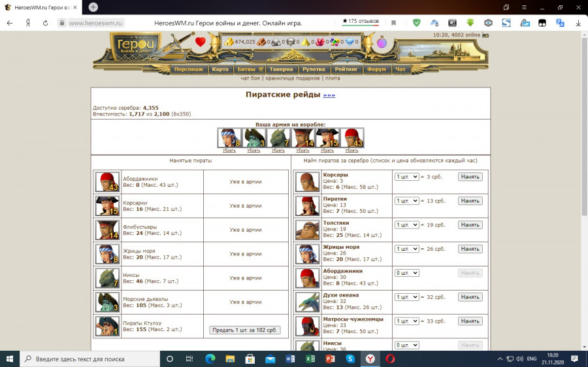Image resolution: width=588 pixels, height=367 pixels.
Task: Hire Пиратки with Нанять button
Action: tap(470, 201)
